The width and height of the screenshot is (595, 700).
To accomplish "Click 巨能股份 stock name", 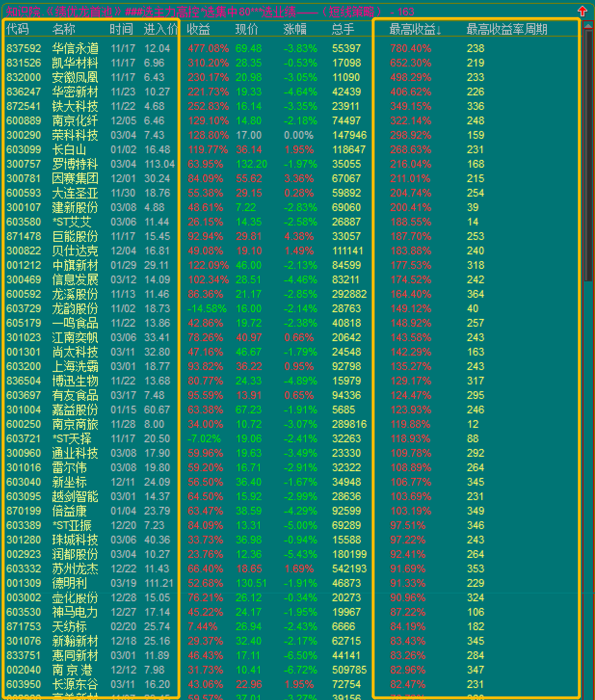I will 76,236.
